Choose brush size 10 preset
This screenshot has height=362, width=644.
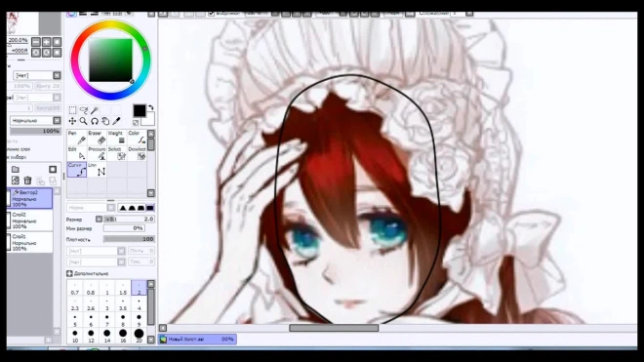[x=75, y=336]
